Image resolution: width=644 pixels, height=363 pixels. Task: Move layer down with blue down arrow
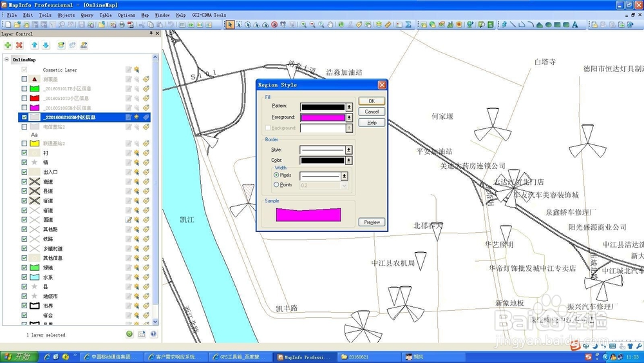(46, 45)
